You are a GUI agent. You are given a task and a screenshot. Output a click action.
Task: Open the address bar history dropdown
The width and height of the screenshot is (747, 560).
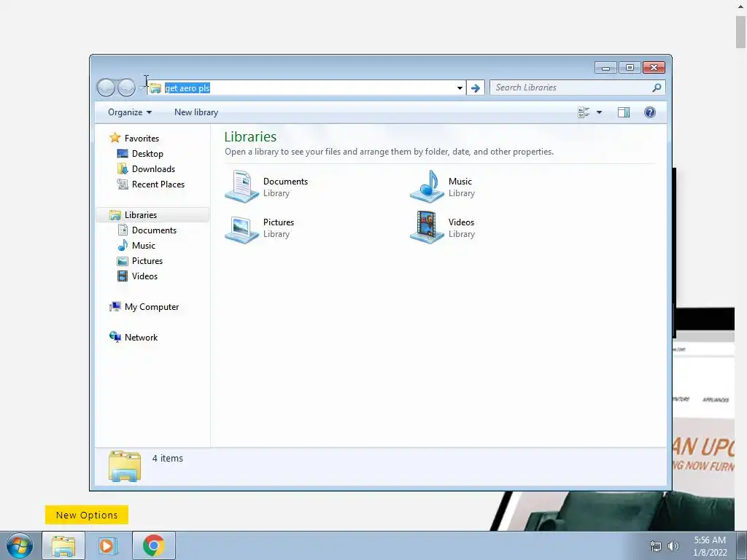point(460,87)
